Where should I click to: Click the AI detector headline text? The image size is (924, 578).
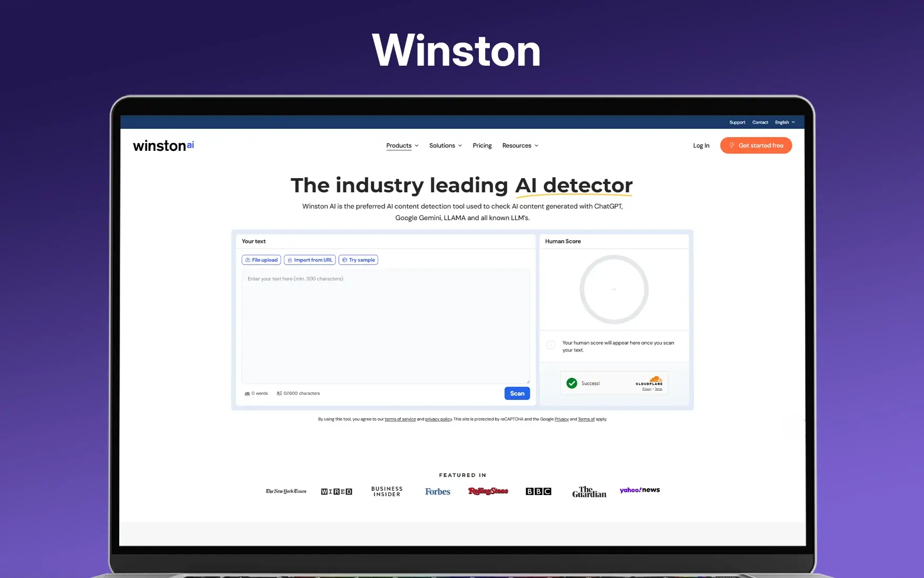(x=574, y=185)
